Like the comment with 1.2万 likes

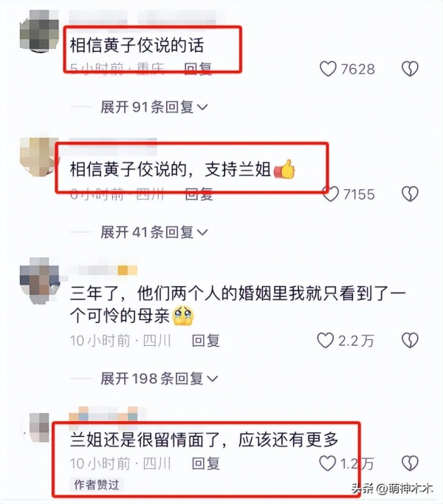click(327, 463)
